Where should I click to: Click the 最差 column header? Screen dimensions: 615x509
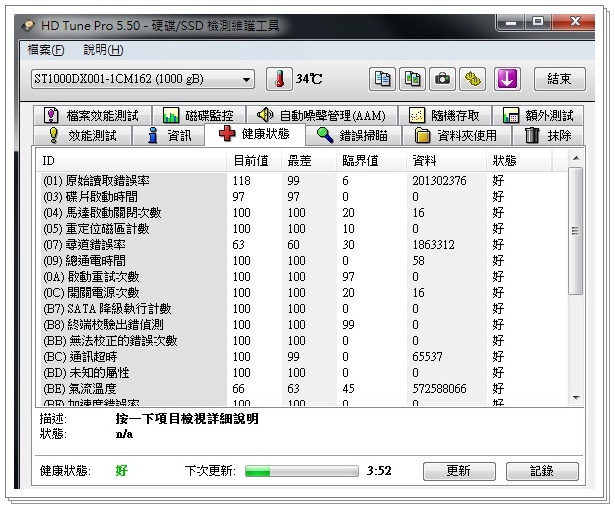tap(309, 161)
